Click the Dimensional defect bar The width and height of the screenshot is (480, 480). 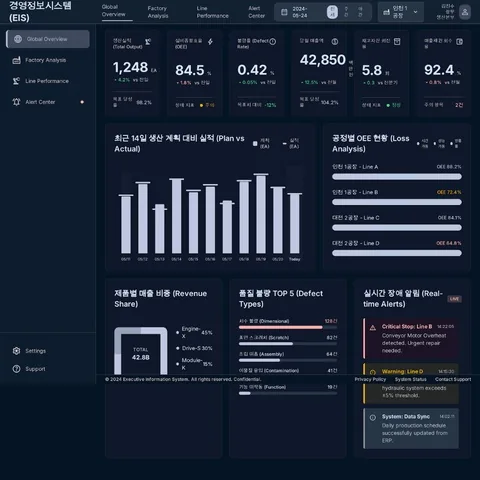click(288, 327)
